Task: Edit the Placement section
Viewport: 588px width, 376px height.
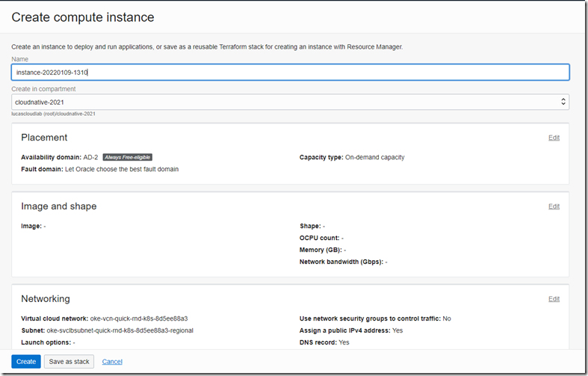Action: coord(553,138)
